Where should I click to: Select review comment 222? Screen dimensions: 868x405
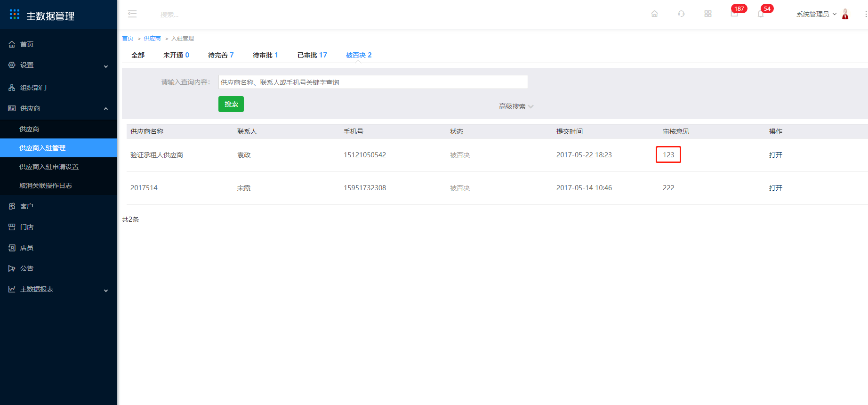pos(668,188)
